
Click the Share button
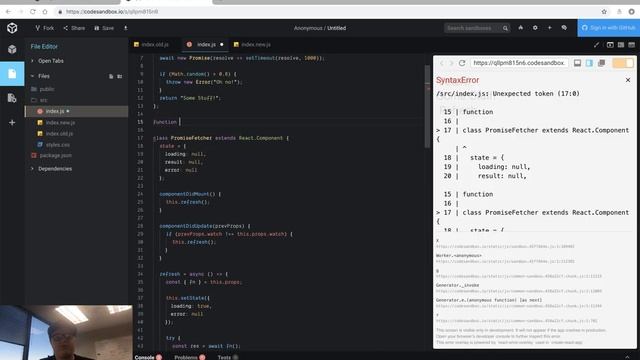74,28
